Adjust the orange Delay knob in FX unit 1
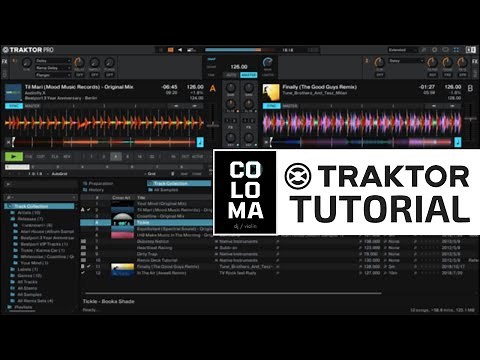 [x=79, y=62]
